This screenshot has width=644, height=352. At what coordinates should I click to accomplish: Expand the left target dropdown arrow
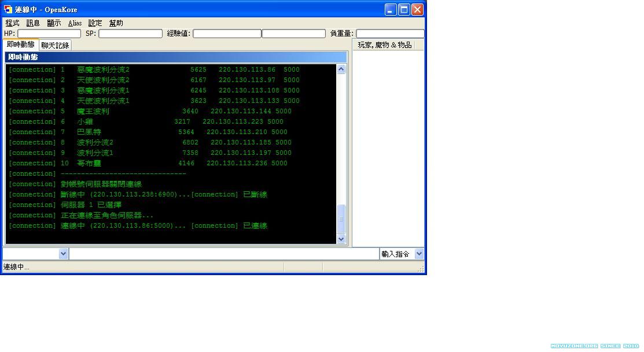[x=63, y=254]
